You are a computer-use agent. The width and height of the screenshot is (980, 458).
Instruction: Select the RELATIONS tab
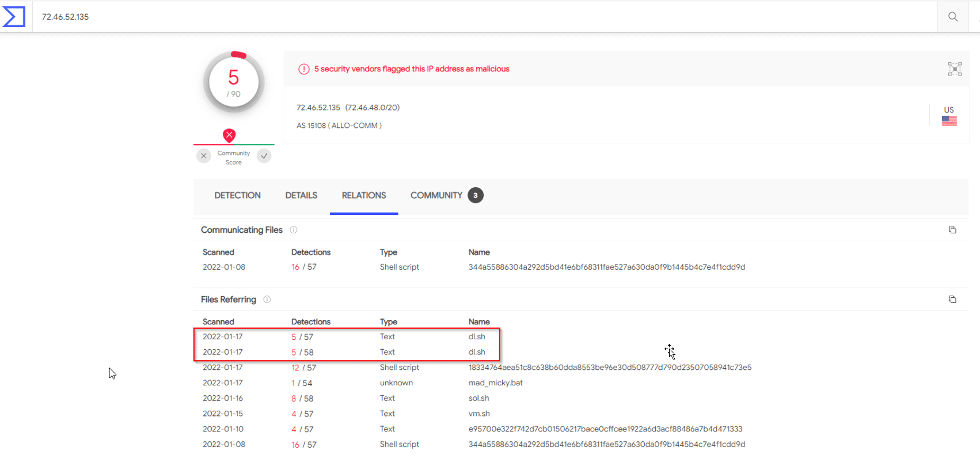(364, 196)
